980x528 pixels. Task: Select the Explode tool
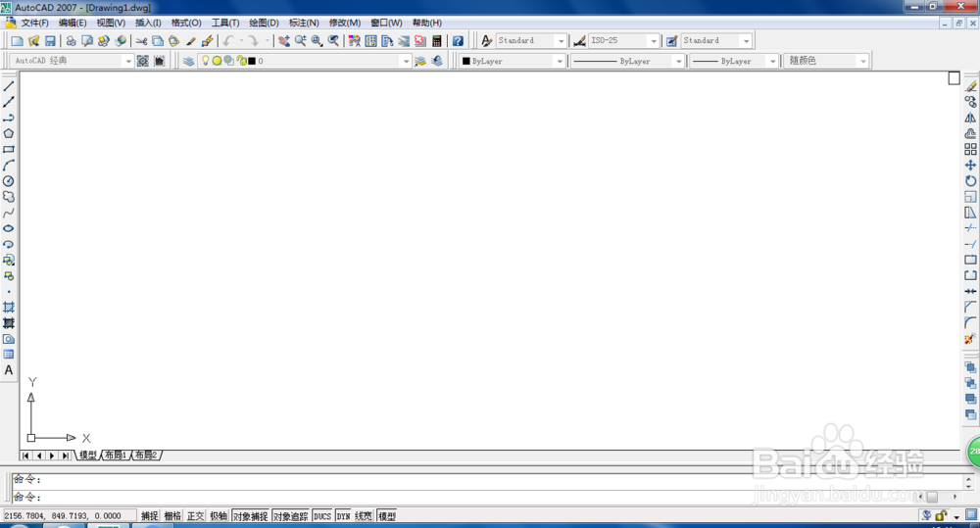point(970,339)
